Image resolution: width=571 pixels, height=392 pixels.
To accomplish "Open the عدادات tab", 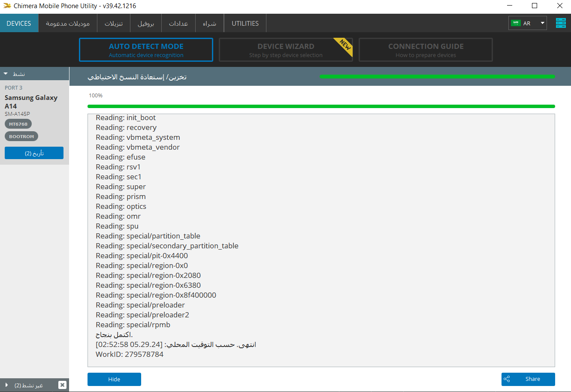I will tap(178, 23).
